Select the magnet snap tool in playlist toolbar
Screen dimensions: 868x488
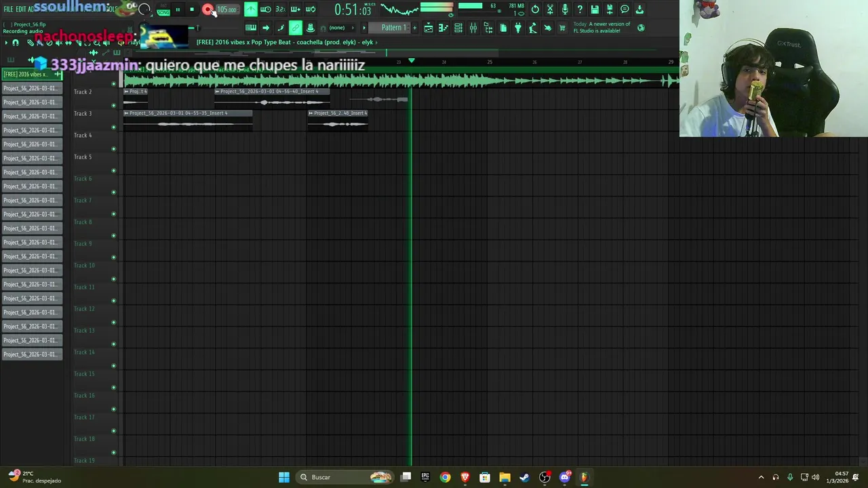pyautogui.click(x=16, y=43)
